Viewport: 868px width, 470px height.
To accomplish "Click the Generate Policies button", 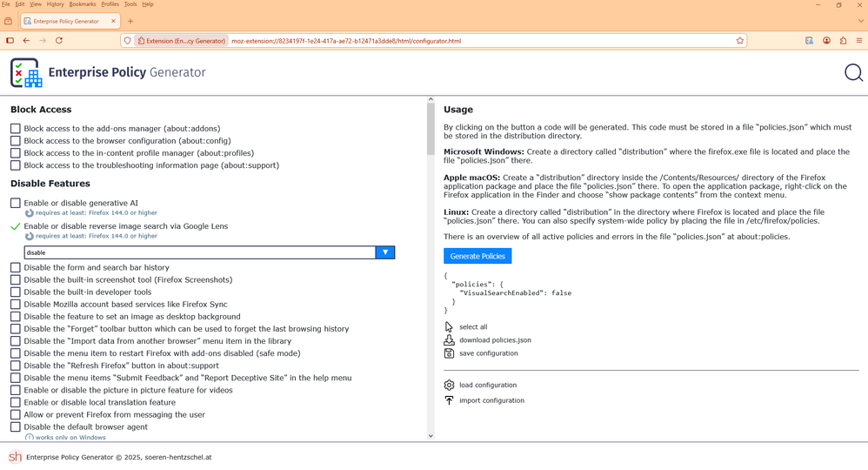I will 477,256.
